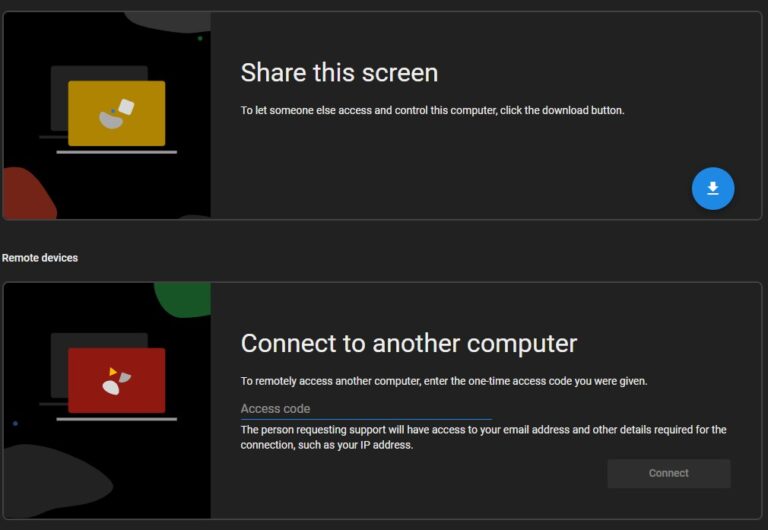This screenshot has height=530, width=768.
Task: Click the text about clicking the download button
Action: (x=432, y=111)
